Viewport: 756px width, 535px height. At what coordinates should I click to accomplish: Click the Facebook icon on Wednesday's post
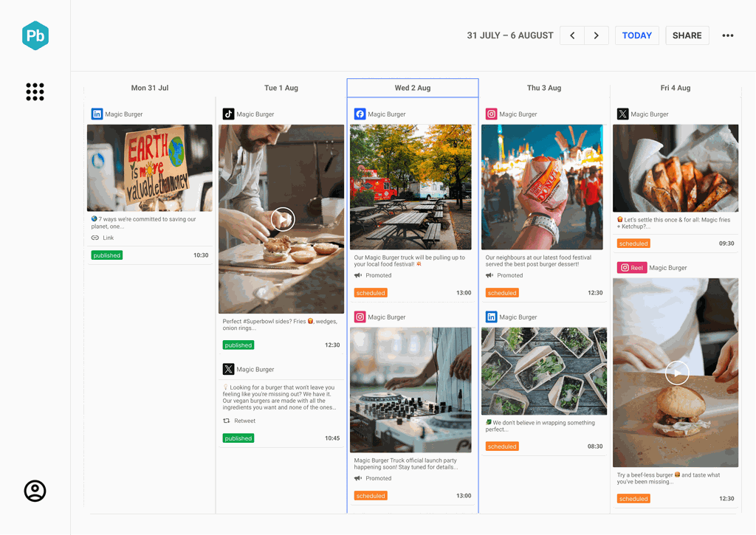point(360,114)
